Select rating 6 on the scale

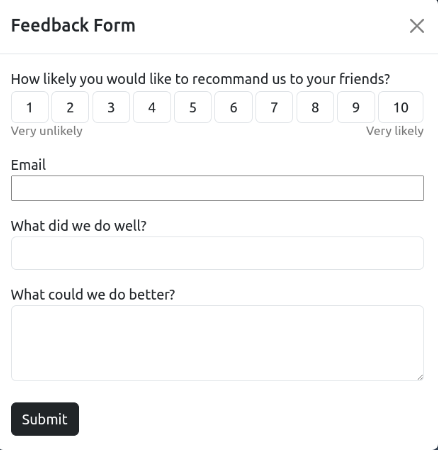(x=233, y=107)
